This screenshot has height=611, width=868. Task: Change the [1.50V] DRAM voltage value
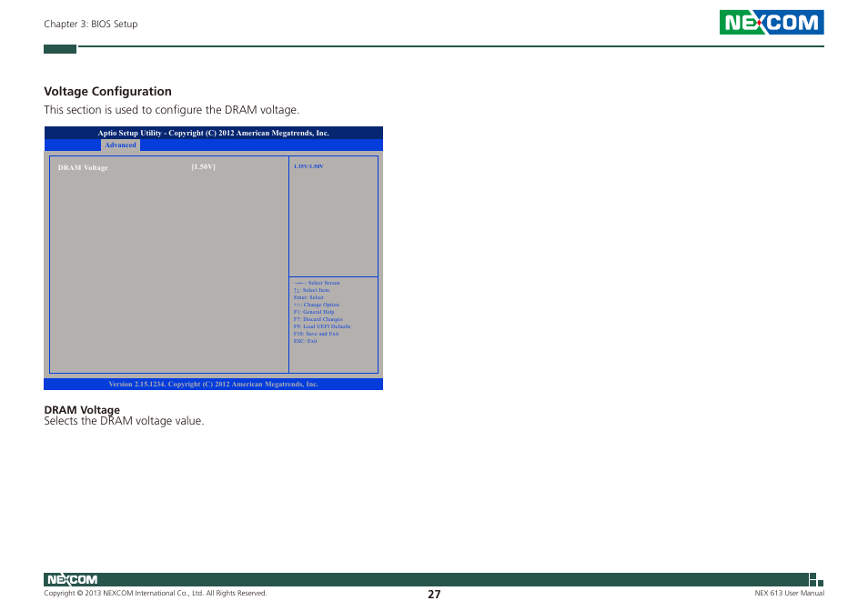coord(203,167)
